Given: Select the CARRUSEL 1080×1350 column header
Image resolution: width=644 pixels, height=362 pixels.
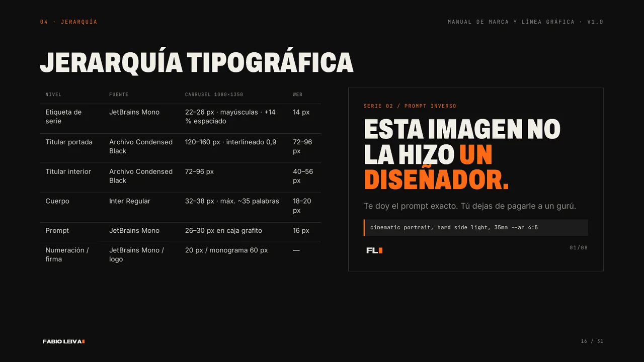Looking at the screenshot, I should click(214, 95).
